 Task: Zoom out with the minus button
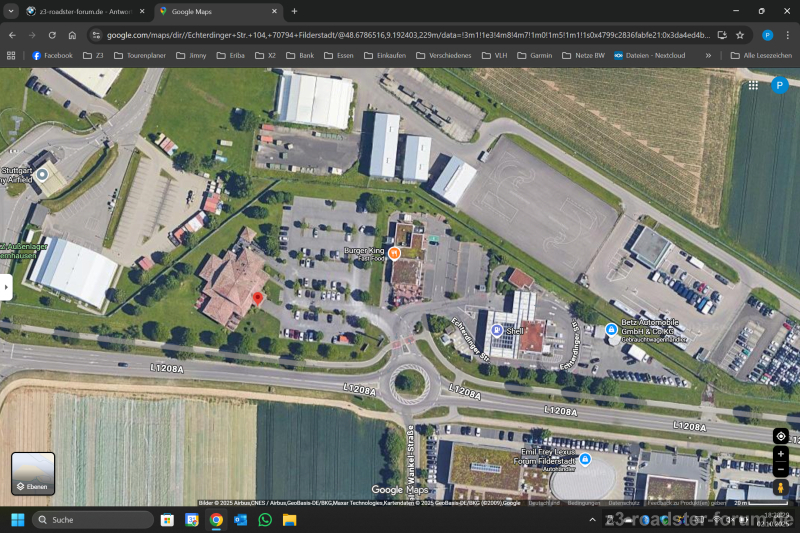(781, 469)
